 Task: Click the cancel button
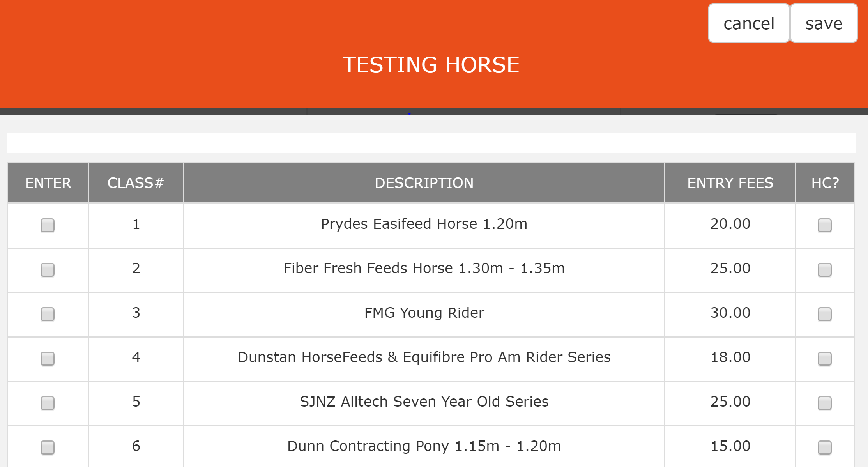coord(748,23)
